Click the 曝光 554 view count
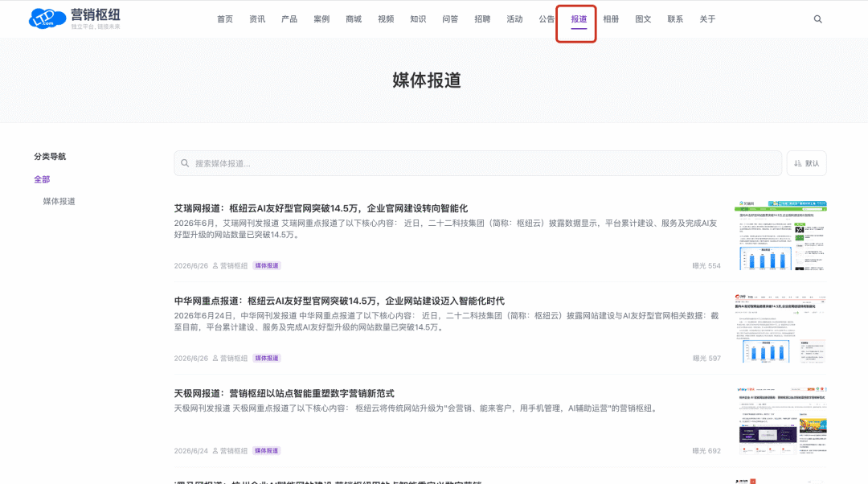This screenshot has height=484, width=868. pos(706,266)
